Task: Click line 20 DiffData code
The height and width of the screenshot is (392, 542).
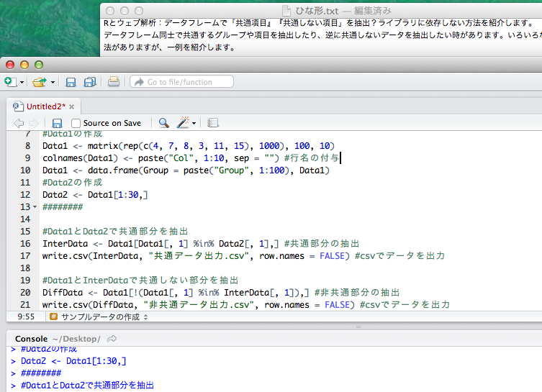Action: pos(221,293)
